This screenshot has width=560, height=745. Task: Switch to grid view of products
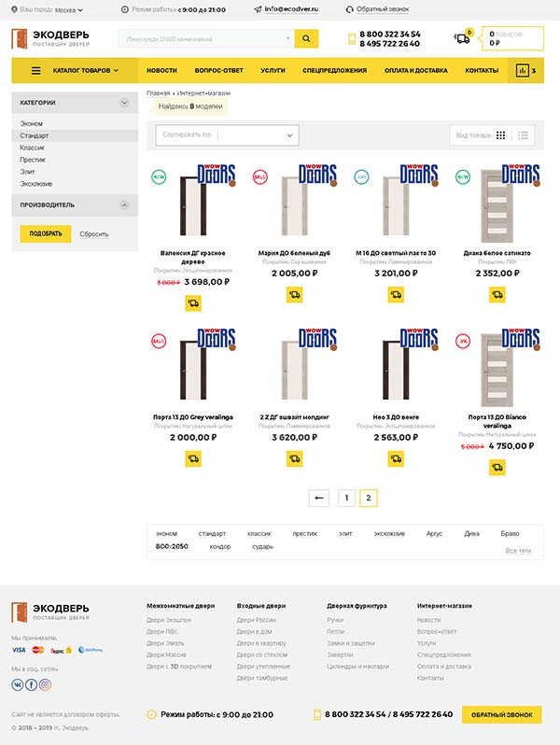pyautogui.click(x=501, y=135)
